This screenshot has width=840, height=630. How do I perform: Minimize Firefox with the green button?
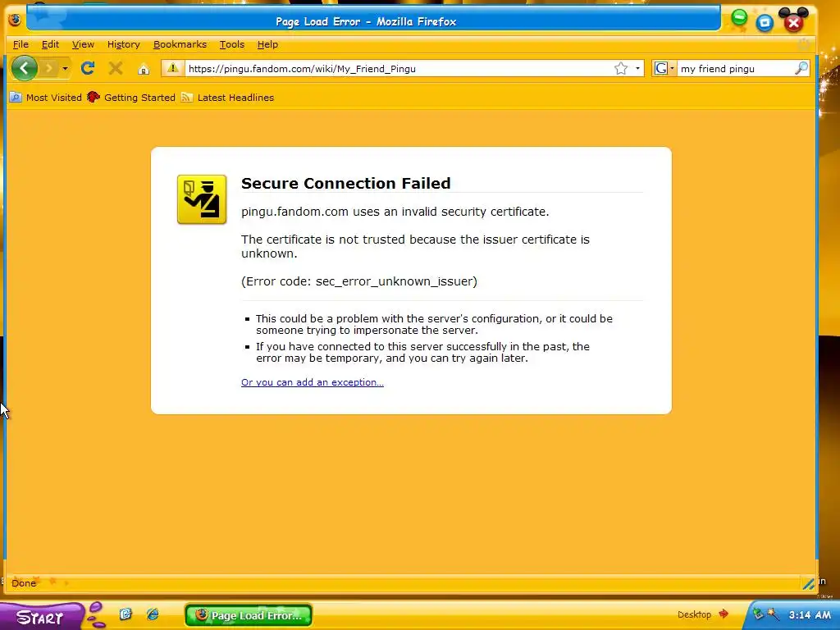point(739,18)
